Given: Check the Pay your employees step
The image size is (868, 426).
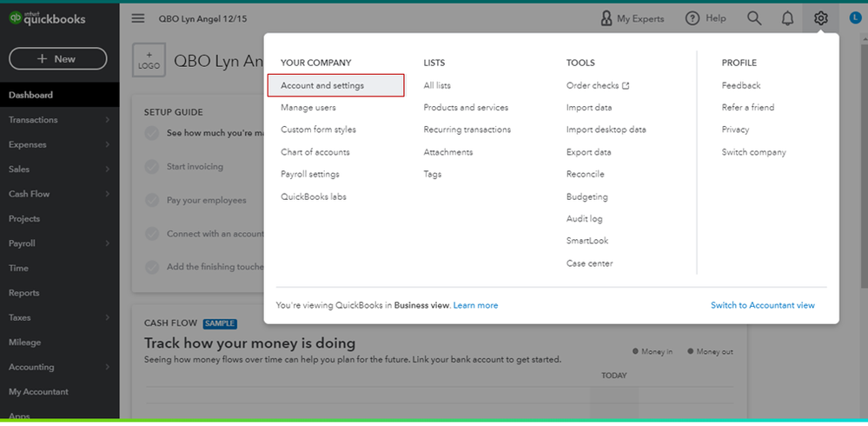Looking at the screenshot, I should (x=152, y=200).
